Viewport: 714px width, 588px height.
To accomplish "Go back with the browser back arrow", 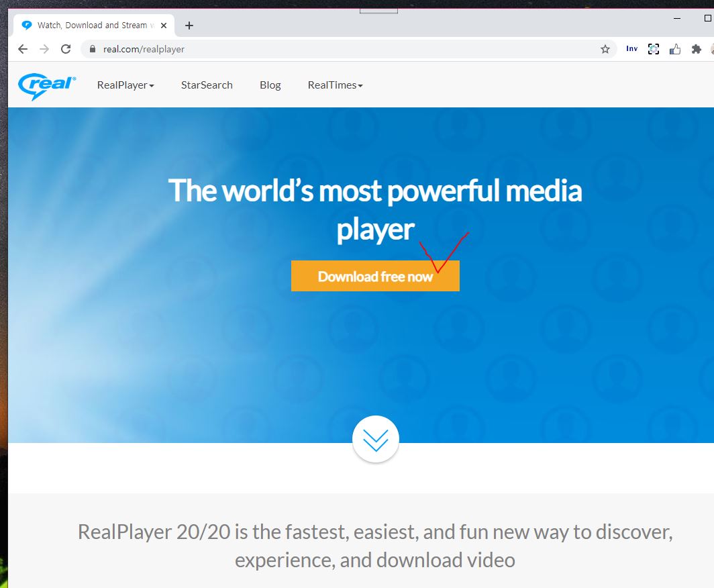I will pos(23,49).
